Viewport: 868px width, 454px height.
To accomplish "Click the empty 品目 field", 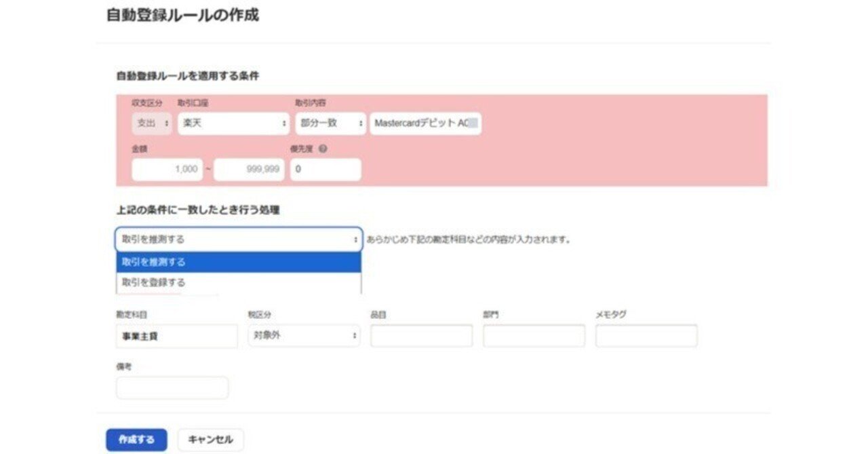I will pos(420,335).
